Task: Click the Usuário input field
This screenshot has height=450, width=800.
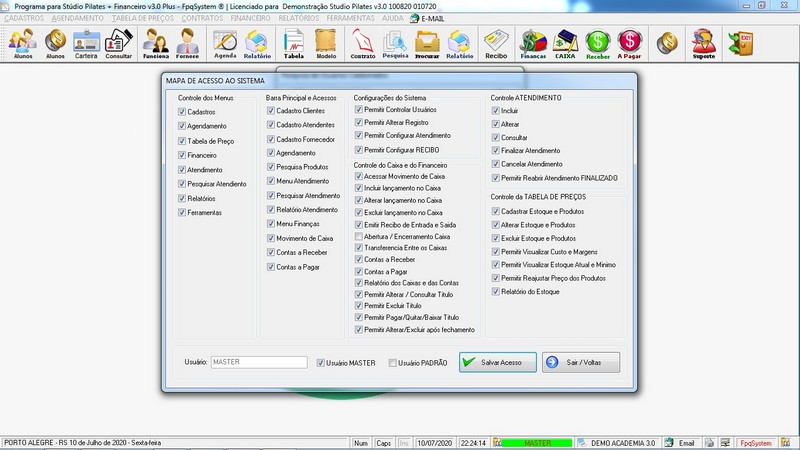Action: coord(259,362)
